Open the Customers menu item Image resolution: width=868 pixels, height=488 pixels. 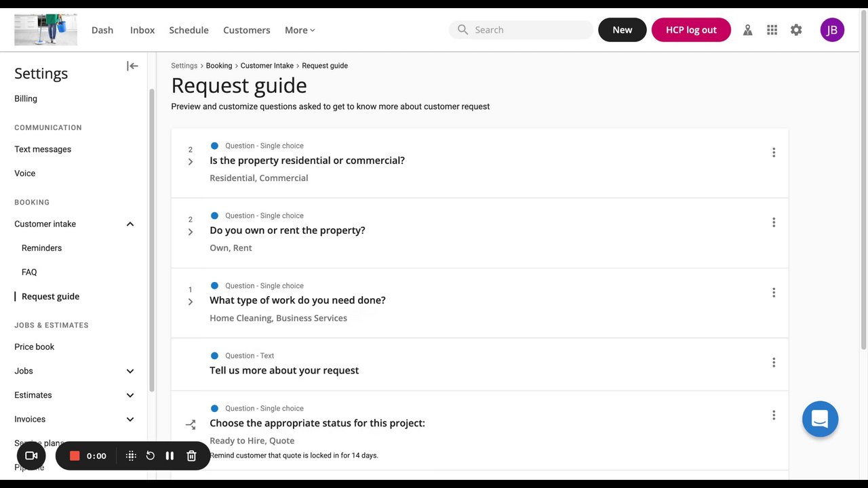pos(246,30)
